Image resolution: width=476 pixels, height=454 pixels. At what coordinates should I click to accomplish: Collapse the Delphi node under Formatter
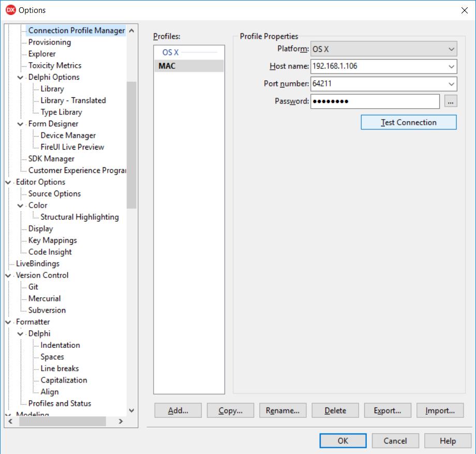tap(20, 334)
